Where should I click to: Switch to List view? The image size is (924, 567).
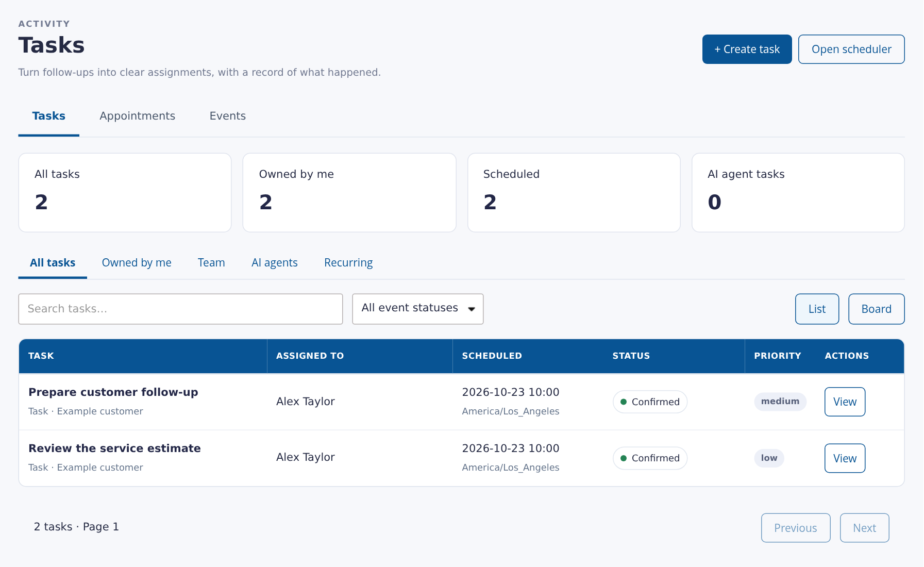817,309
